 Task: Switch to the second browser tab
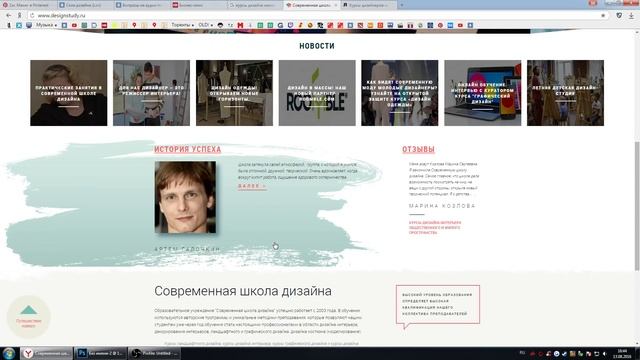pos(84,5)
